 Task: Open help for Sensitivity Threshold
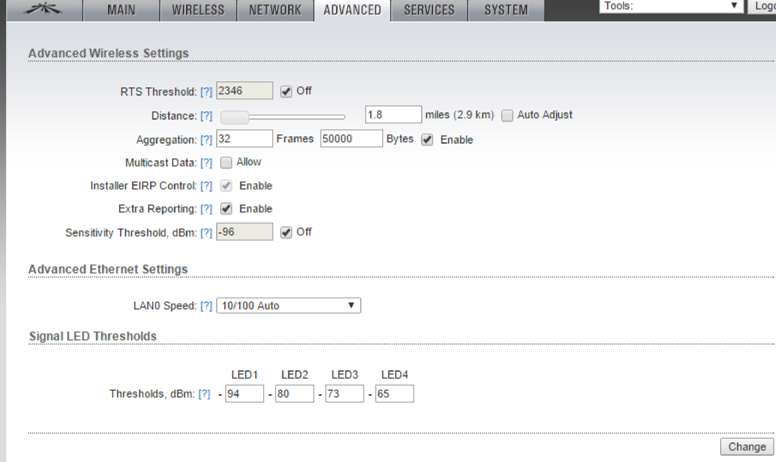point(206,233)
